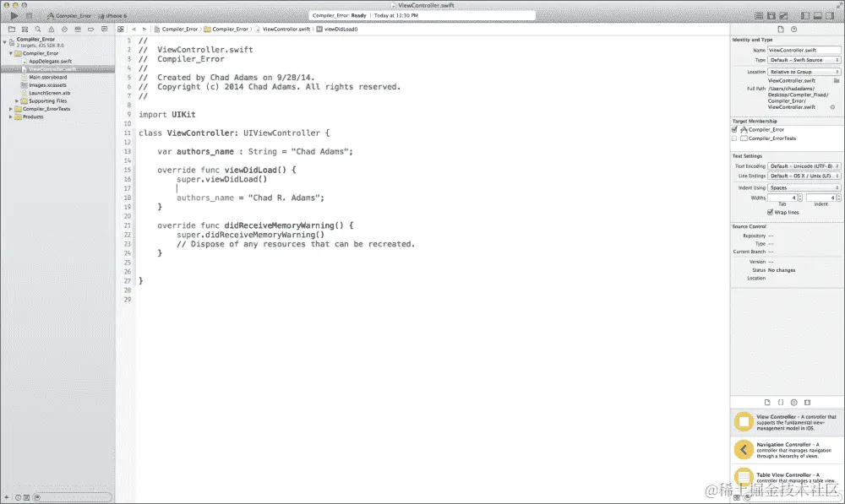
Task: Open the Find navigator magnifier icon
Action: pyautogui.click(x=38, y=29)
